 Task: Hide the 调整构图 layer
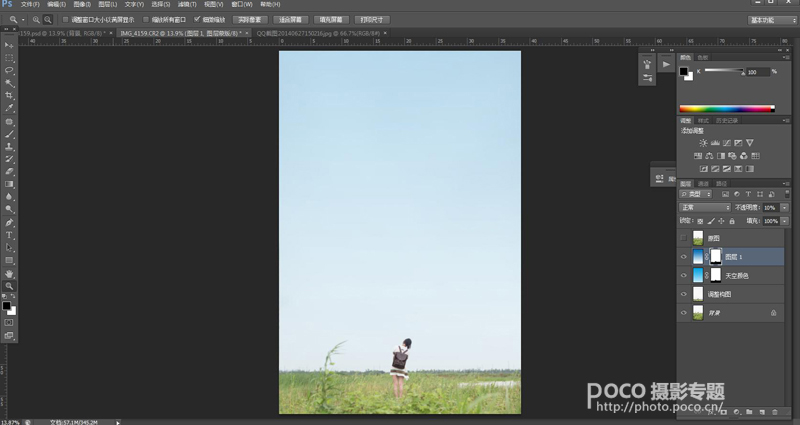click(684, 294)
